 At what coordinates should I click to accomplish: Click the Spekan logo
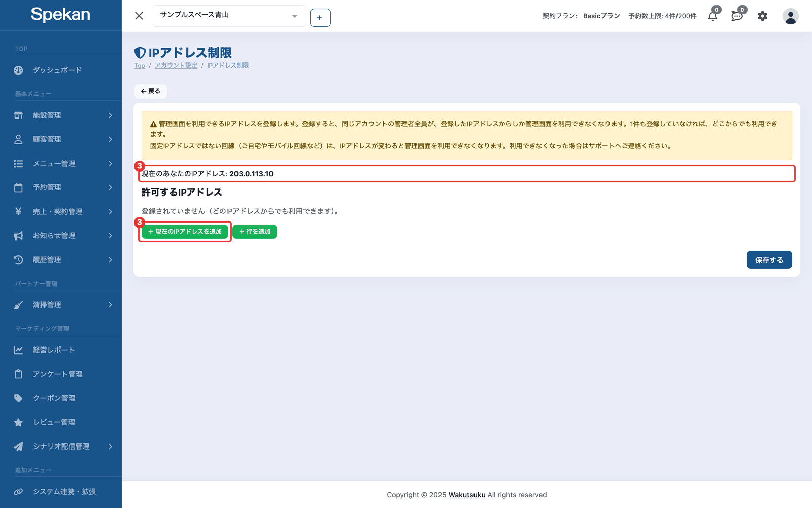[x=60, y=15]
